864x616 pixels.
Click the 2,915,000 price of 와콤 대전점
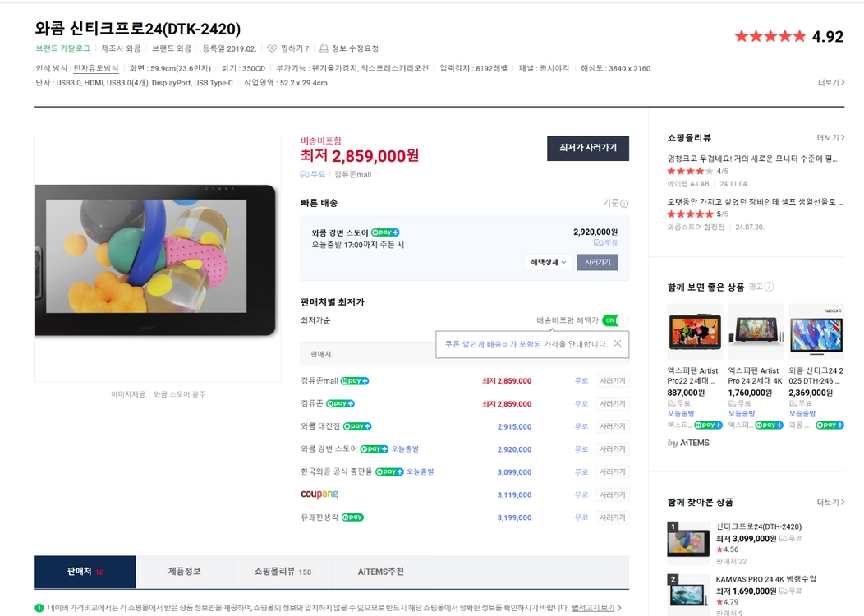514,426
